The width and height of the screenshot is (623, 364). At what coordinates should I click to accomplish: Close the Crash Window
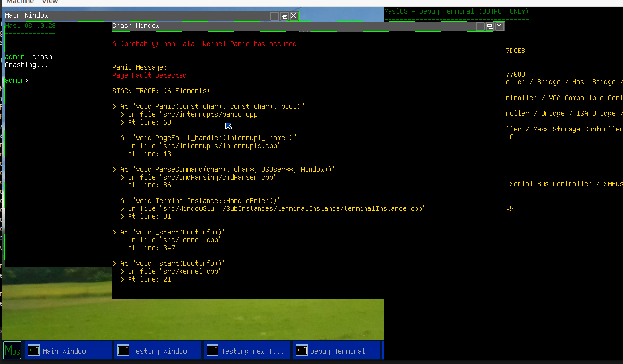(x=499, y=26)
